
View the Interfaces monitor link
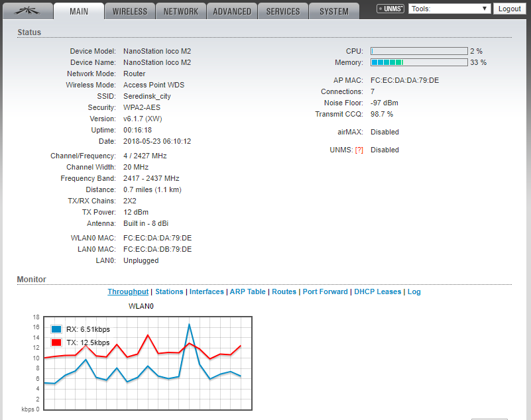(x=207, y=291)
